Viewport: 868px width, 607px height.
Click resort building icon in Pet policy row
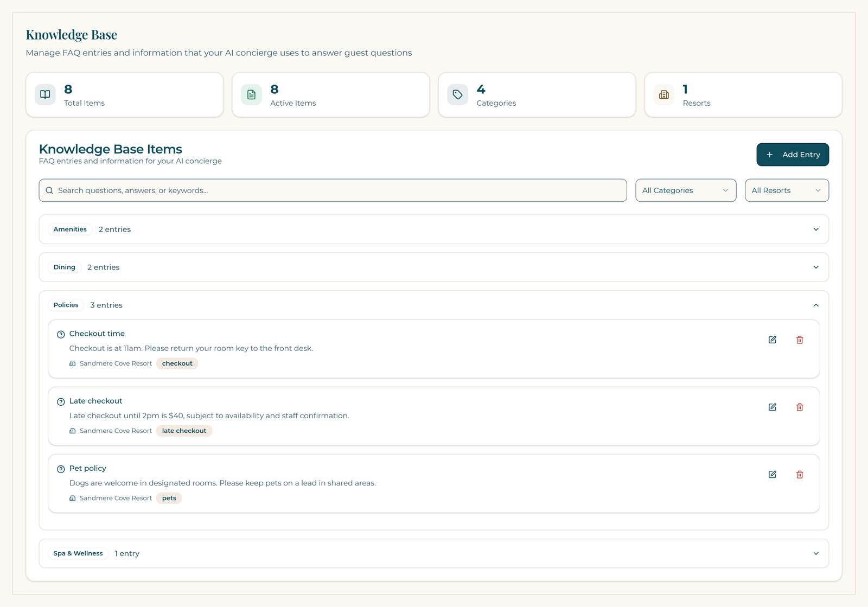[x=73, y=498]
